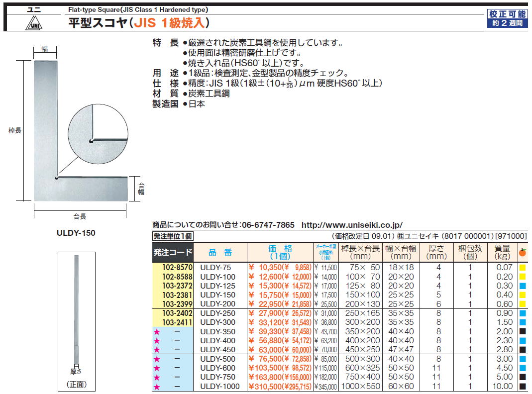Click the blue stock square in ULDY-600 row
The height and width of the screenshot is (394, 532).
[x=523, y=368]
